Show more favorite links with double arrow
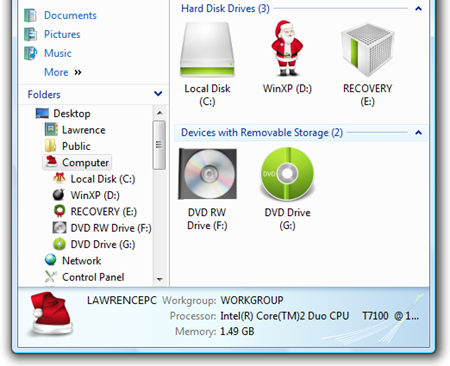Screen dimensions: 450x366 (x=78, y=72)
